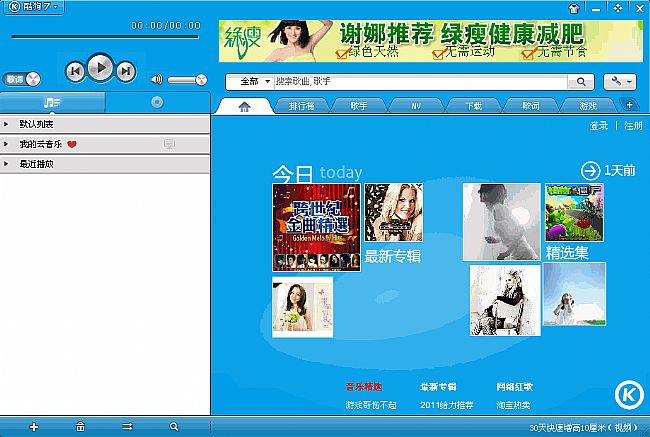Image resolution: width=650 pixels, height=437 pixels.
Task: Focus the 搜索歌曲,歌手 search box
Action: coord(420,82)
